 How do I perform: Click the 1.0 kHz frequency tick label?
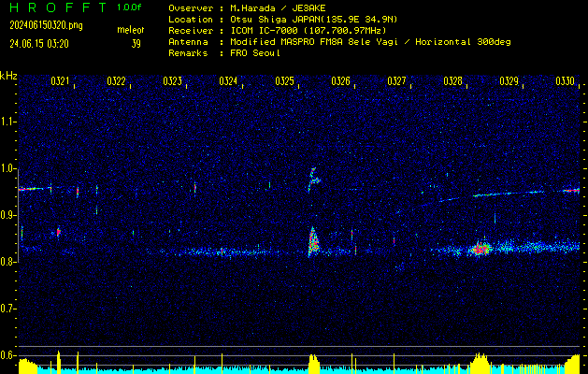click(8, 168)
